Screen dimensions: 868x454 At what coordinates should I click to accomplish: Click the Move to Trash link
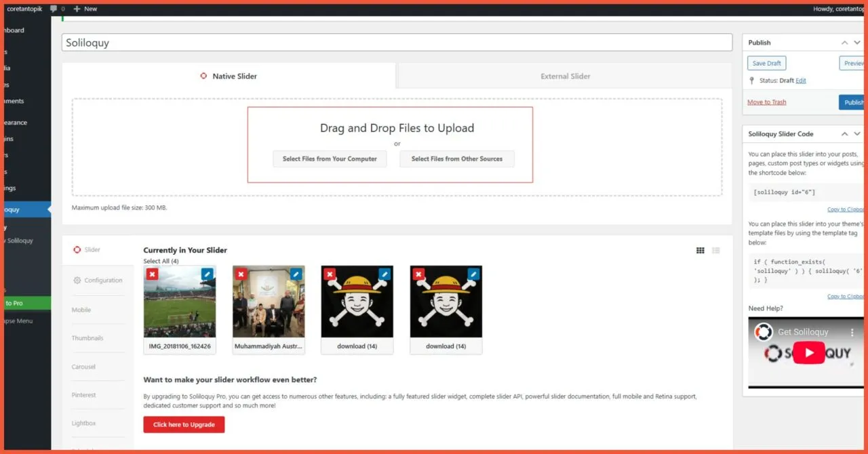(x=767, y=102)
